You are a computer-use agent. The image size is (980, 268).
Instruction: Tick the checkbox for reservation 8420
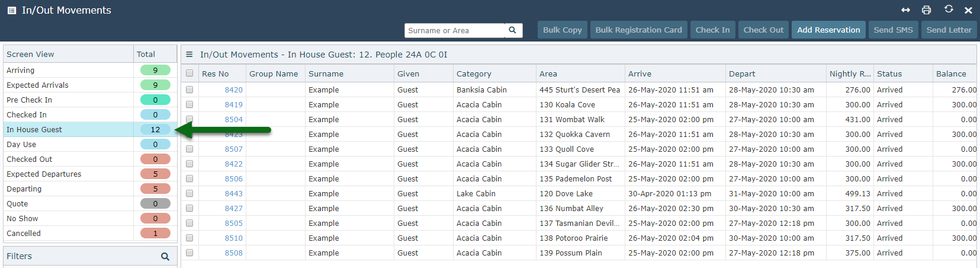189,90
